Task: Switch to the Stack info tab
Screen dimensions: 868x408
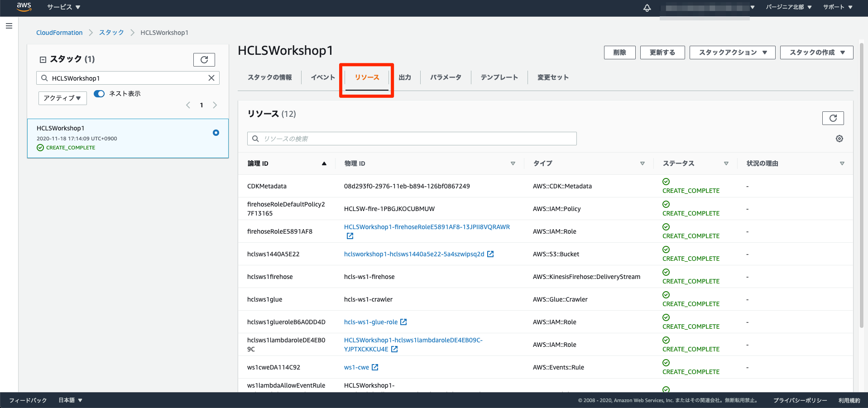Action: [x=269, y=77]
